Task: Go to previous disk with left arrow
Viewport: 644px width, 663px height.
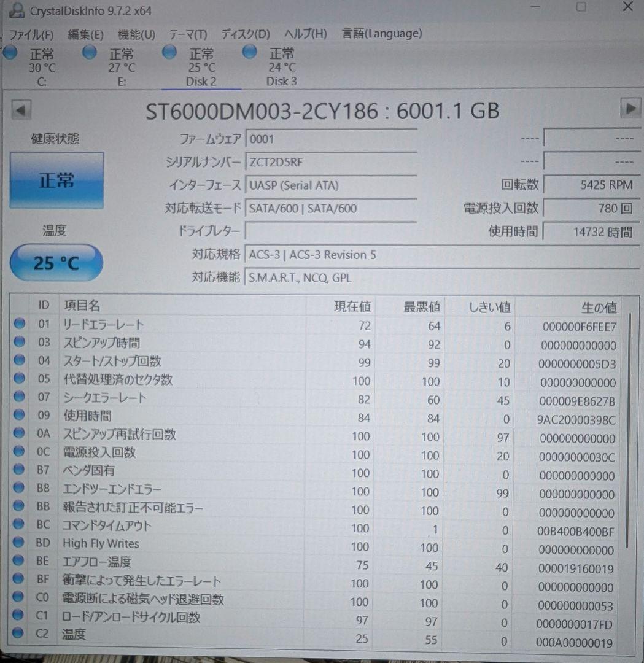Action: click(21, 110)
